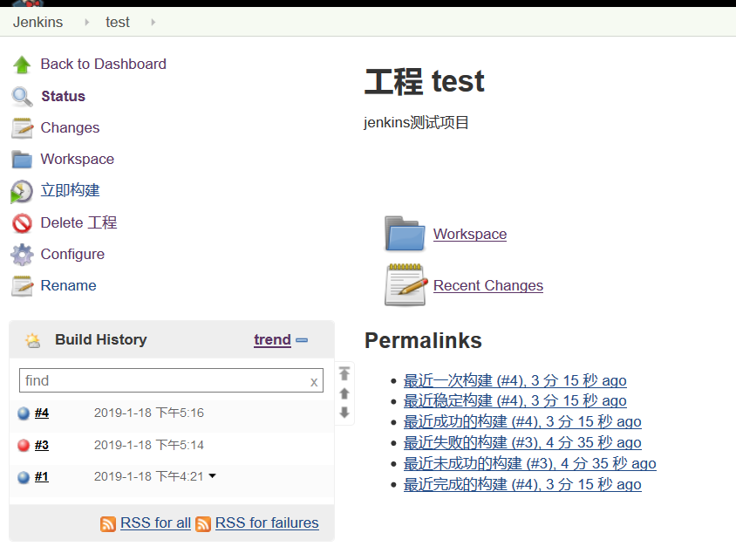Open Recent Changes link
Screen dimensions: 736x560
click(488, 285)
